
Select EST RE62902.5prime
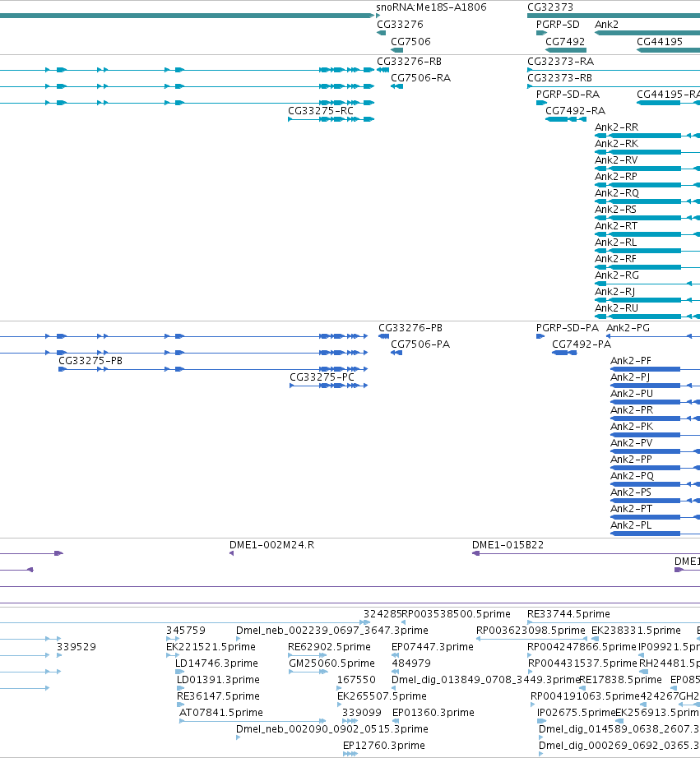point(329,647)
